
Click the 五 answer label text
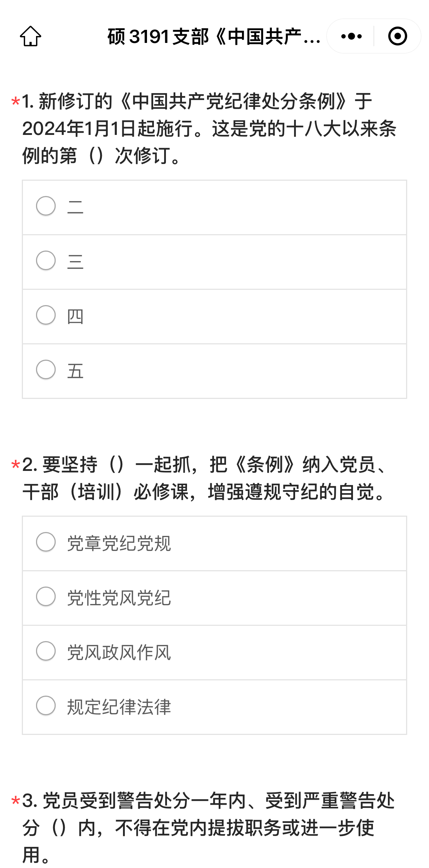[75, 371]
